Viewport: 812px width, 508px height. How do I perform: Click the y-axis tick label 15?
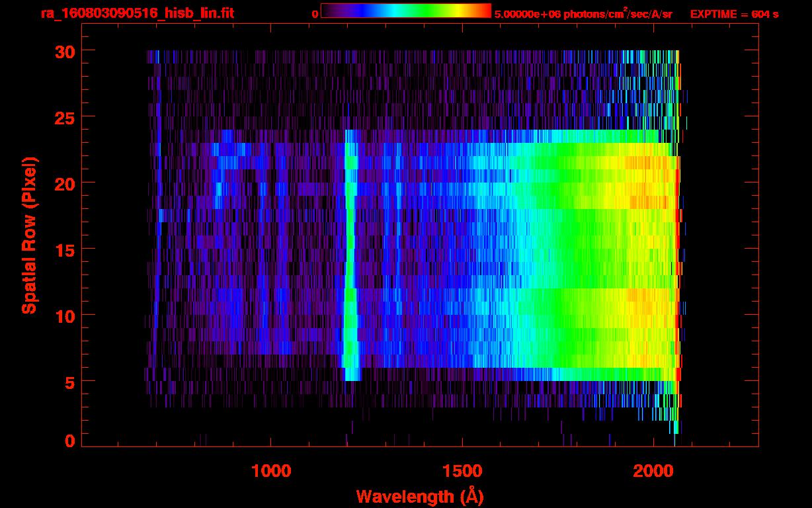(x=65, y=249)
